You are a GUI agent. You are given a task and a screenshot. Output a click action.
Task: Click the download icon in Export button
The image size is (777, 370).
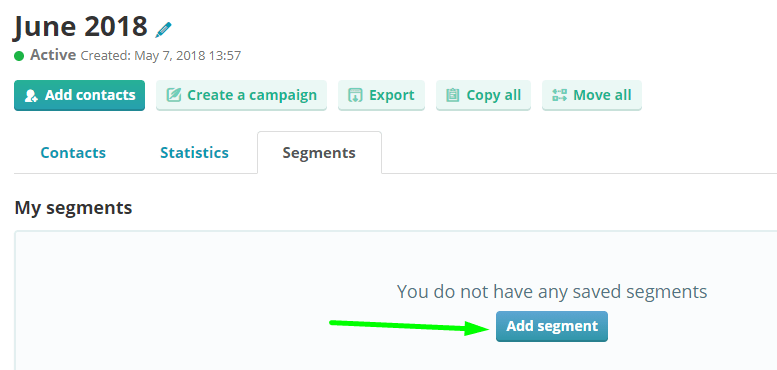(355, 95)
